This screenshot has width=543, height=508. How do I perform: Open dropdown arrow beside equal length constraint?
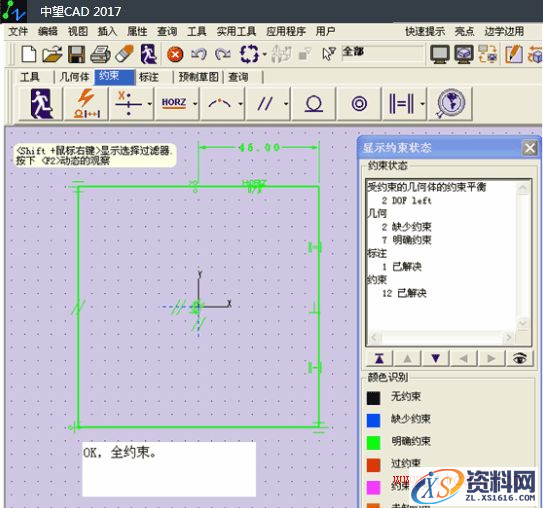click(422, 104)
